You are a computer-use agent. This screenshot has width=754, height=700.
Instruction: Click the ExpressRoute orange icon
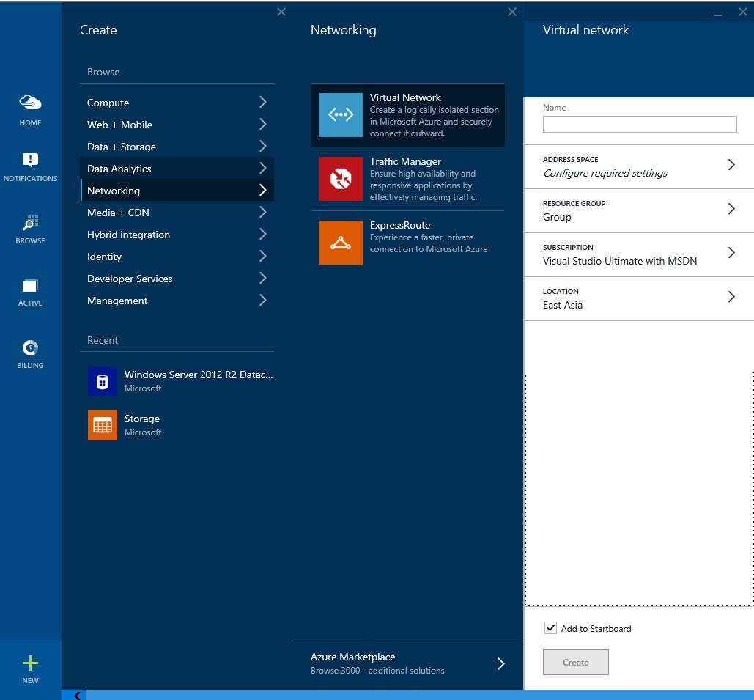click(341, 243)
